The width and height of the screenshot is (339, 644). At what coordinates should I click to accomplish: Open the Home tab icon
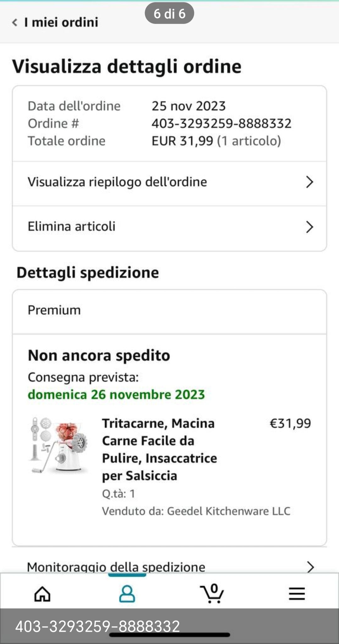pyautogui.click(x=42, y=594)
